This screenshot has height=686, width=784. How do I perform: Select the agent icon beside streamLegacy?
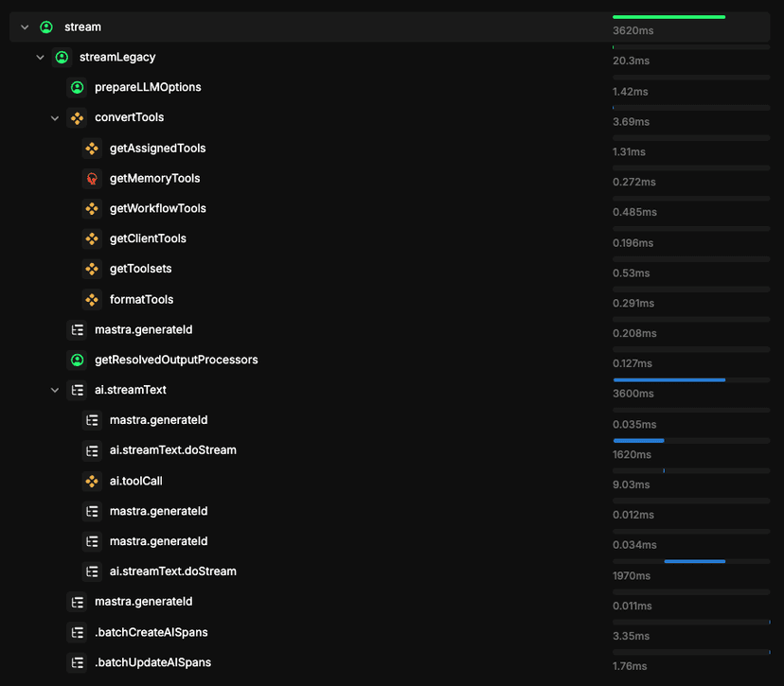click(62, 57)
